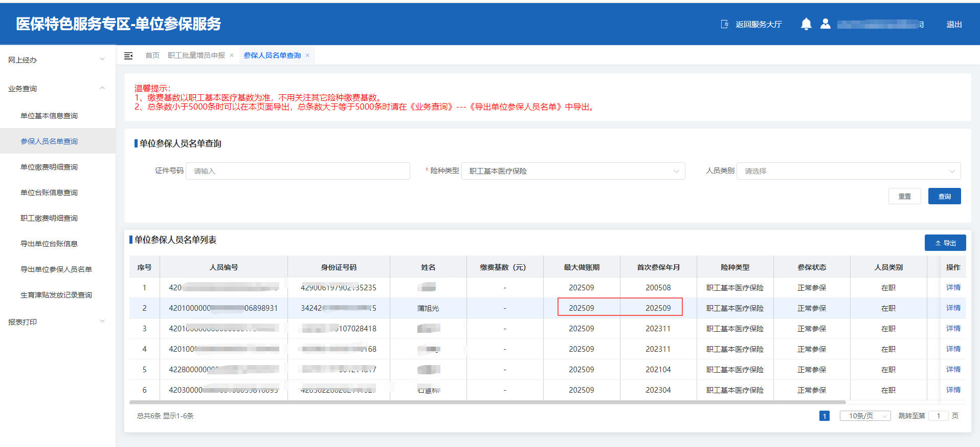This screenshot has height=447, width=980.
Task: Open 职工缴费明细查询
Action: pos(49,218)
